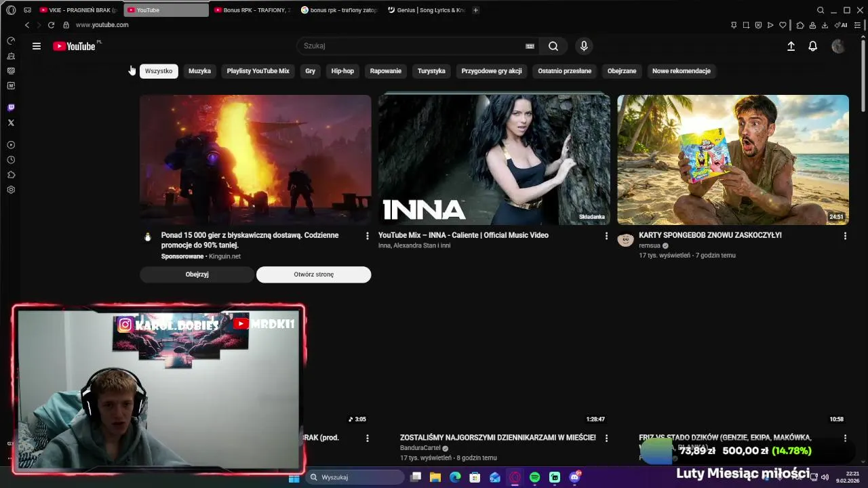Open the remsua channel link

click(650, 245)
